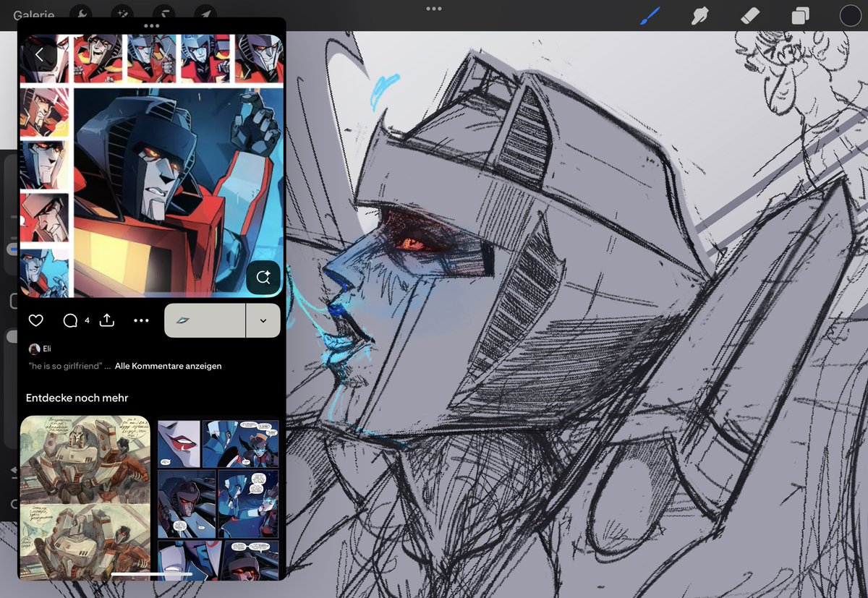Image resolution: width=868 pixels, height=598 pixels.
Task: Select the Brush tool
Action: [649, 14]
